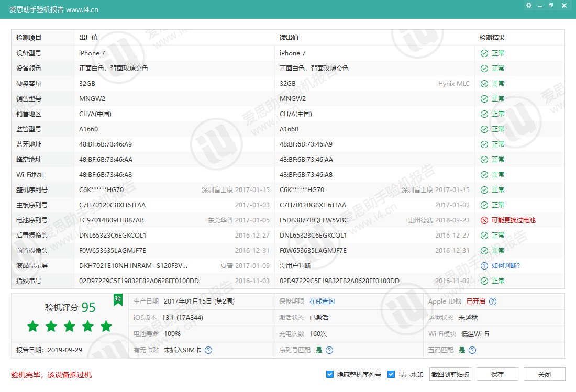The width and height of the screenshot is (576, 392).
Task: Click the green 验 badge ribbon
Action: click(118, 299)
